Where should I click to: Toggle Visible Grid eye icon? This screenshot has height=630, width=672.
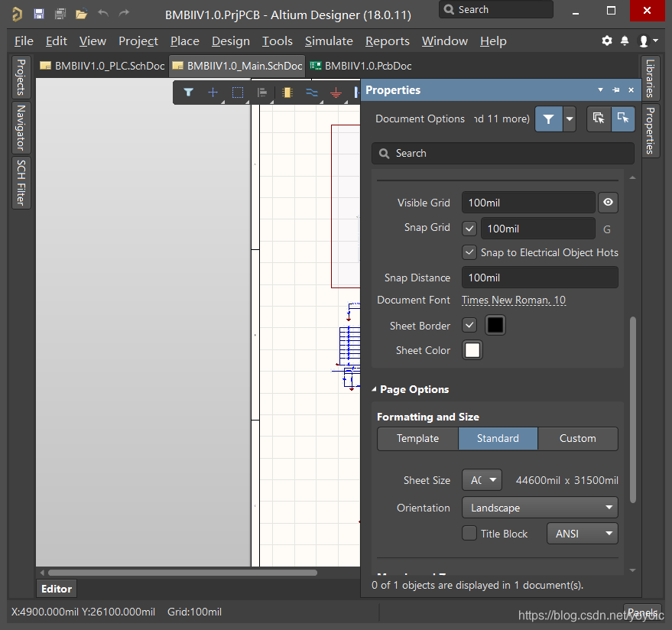point(608,203)
